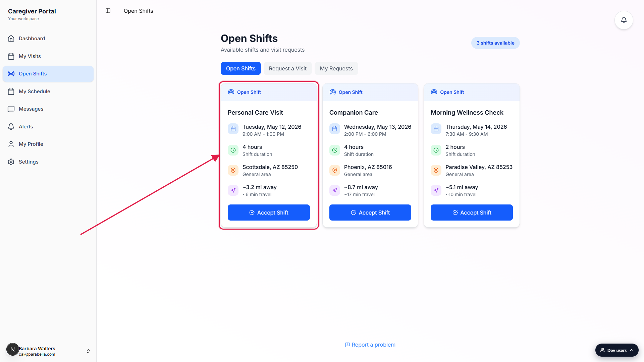Click broadcast icon on Morning Wellness Check header
This screenshot has width=644, height=362.
[434, 92]
